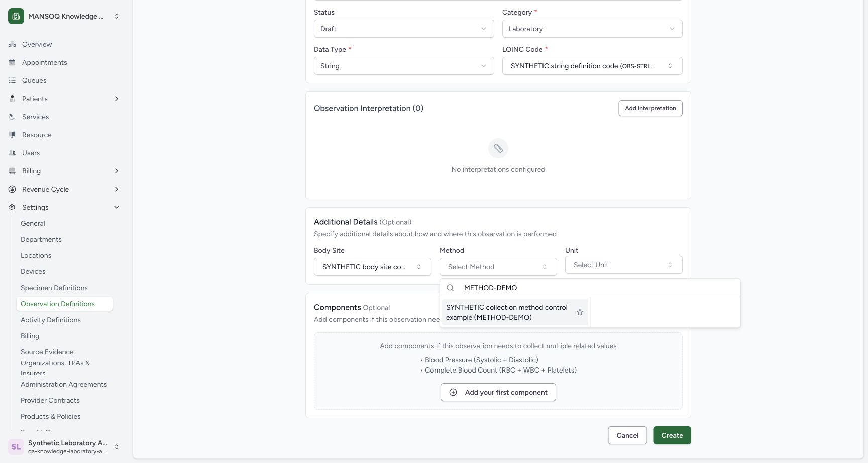The width and height of the screenshot is (868, 463).
Task: Cancel the observation definition form
Action: (x=627, y=435)
